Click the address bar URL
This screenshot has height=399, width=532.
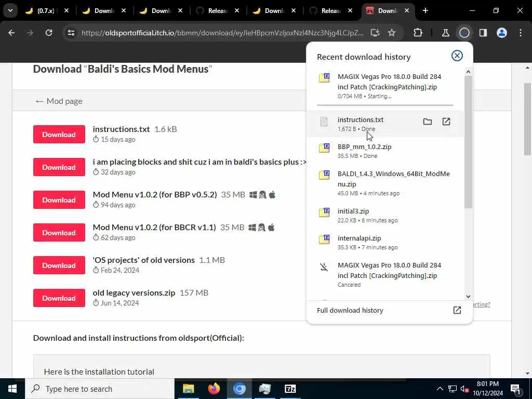pos(222,33)
